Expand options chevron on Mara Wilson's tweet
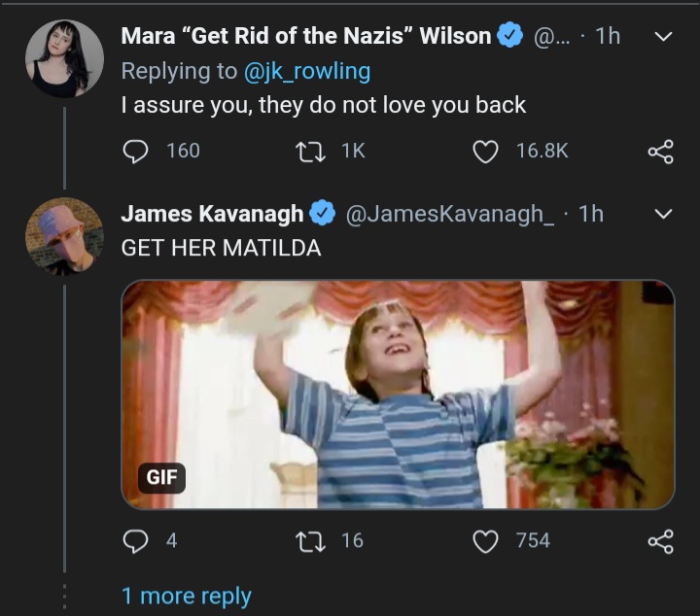700x616 pixels. pyautogui.click(x=663, y=36)
